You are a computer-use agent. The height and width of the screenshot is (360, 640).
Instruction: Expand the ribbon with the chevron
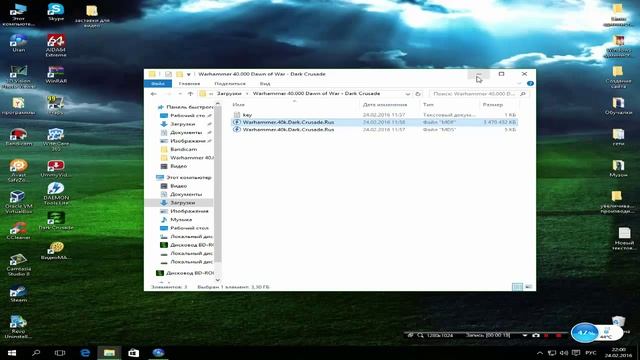point(519,83)
